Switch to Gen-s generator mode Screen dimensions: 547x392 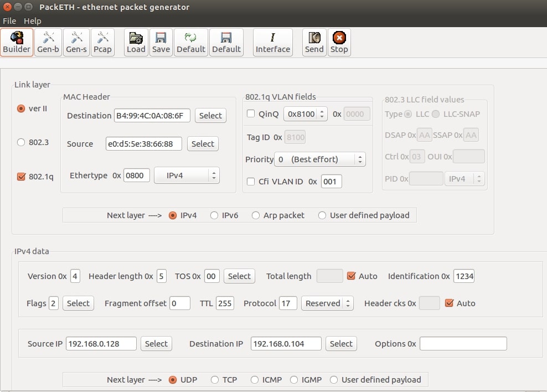[76, 42]
